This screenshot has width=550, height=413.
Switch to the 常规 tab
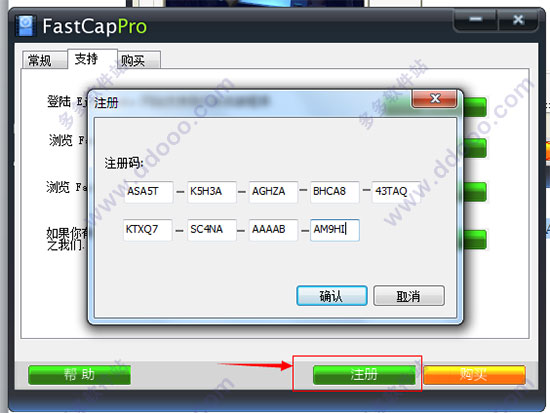coord(44,60)
